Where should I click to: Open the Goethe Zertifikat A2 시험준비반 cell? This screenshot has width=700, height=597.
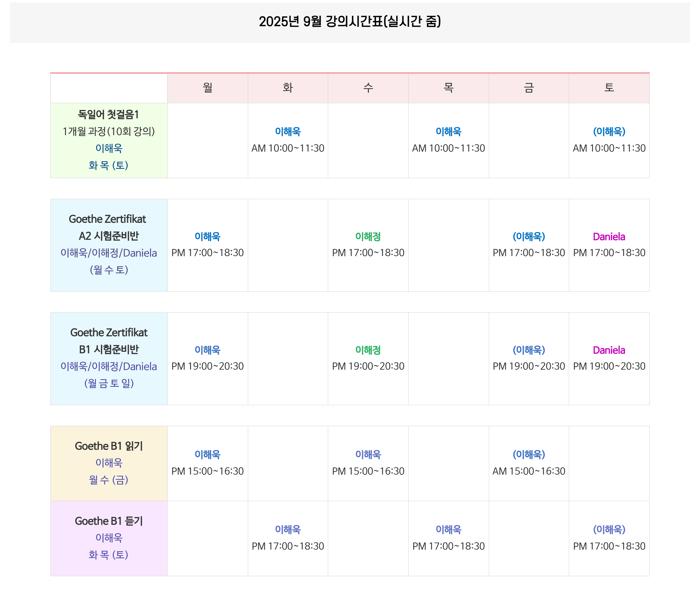coord(109,245)
